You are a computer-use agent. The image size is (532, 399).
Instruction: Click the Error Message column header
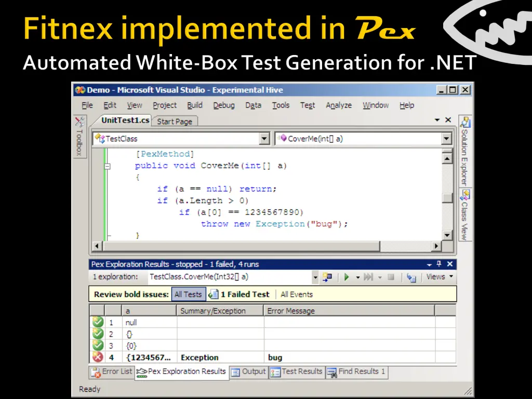click(x=349, y=311)
